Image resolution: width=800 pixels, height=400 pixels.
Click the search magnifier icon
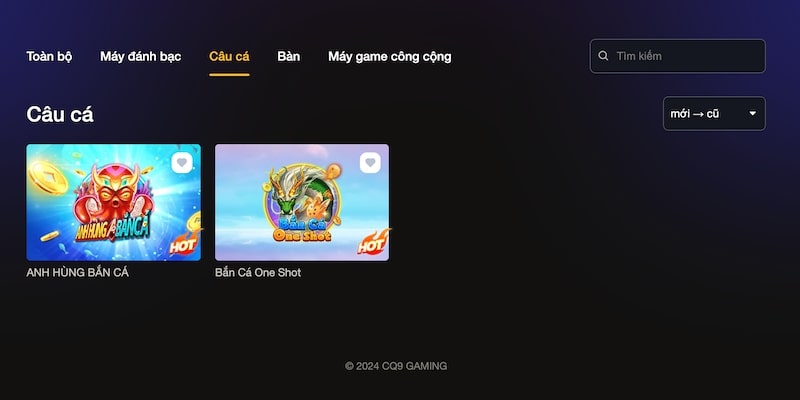(603, 56)
